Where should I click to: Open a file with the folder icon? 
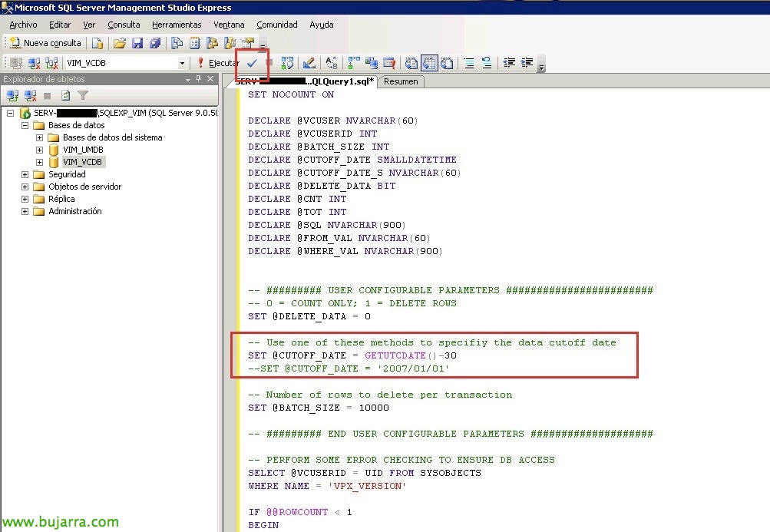pyautogui.click(x=119, y=43)
